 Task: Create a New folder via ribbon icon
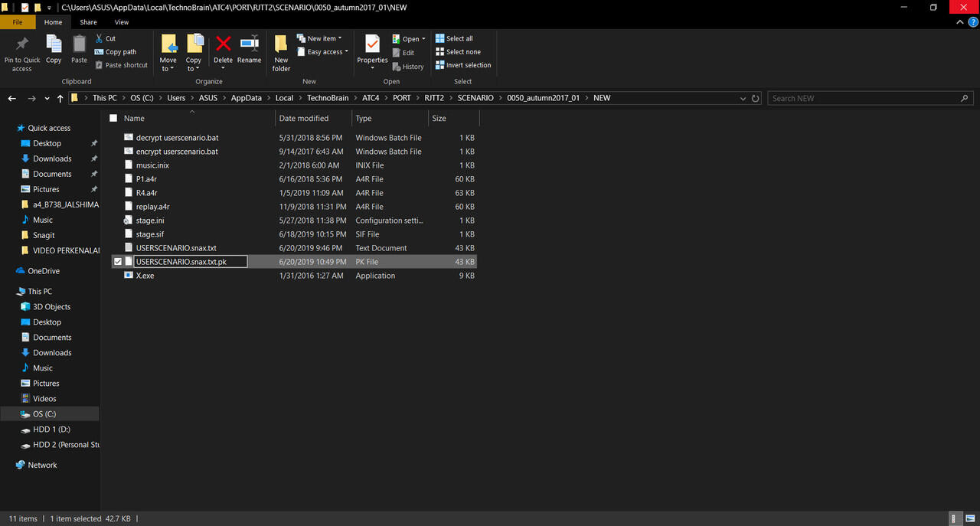click(x=281, y=44)
